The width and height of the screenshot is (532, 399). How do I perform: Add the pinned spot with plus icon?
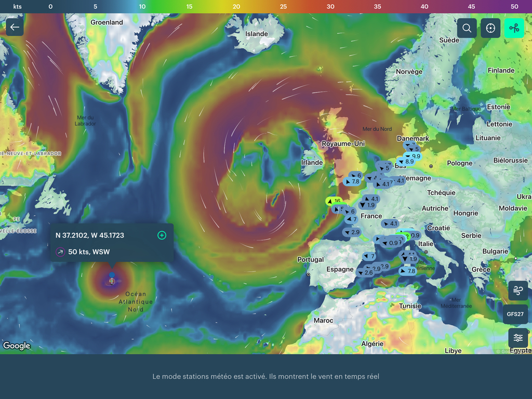pos(162,235)
